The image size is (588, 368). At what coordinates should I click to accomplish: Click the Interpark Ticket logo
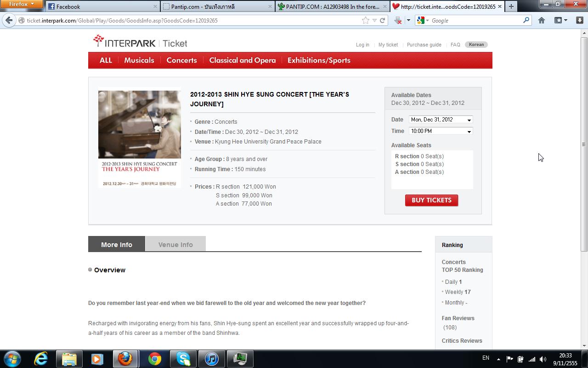(140, 42)
